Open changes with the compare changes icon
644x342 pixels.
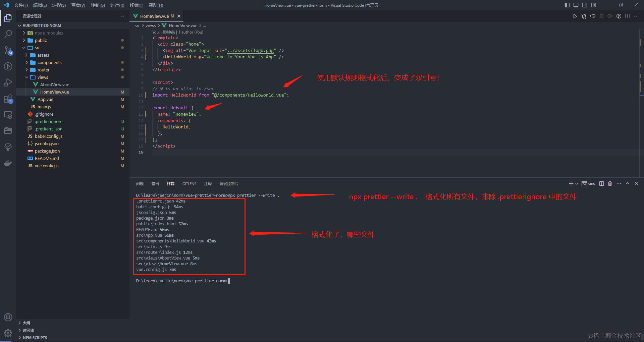584,16
